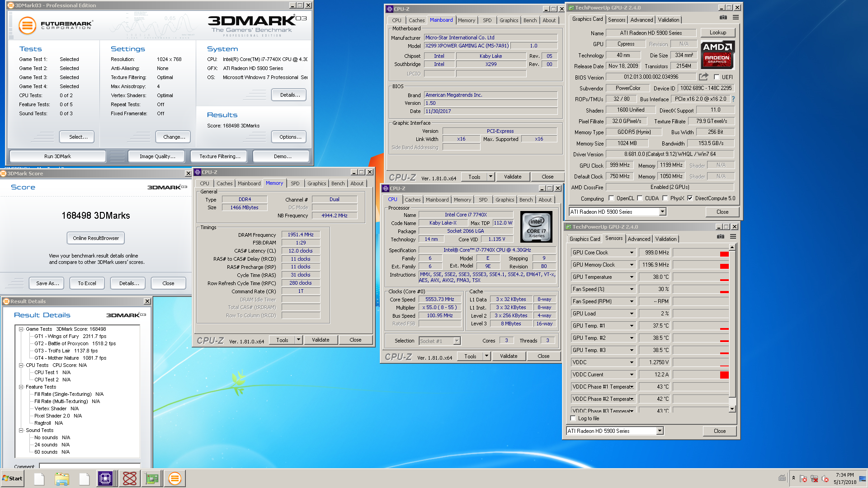Viewport: 868px width, 488px height.
Task: Click the VDDC Current sensor graph bar
Action: click(701, 375)
